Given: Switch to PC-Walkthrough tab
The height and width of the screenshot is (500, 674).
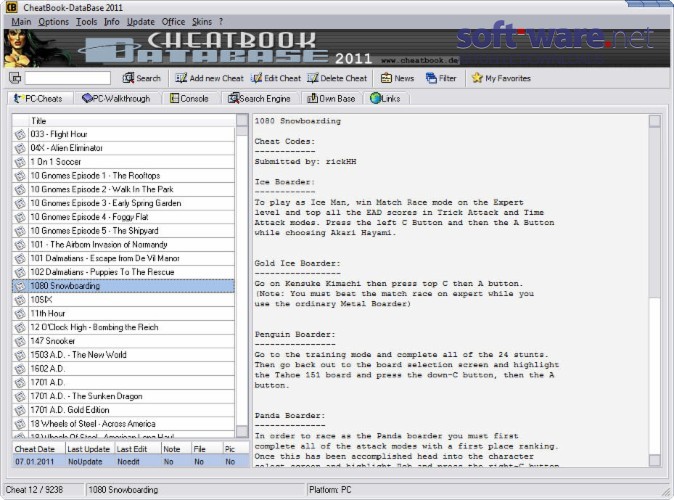Looking at the screenshot, I should 116,98.
